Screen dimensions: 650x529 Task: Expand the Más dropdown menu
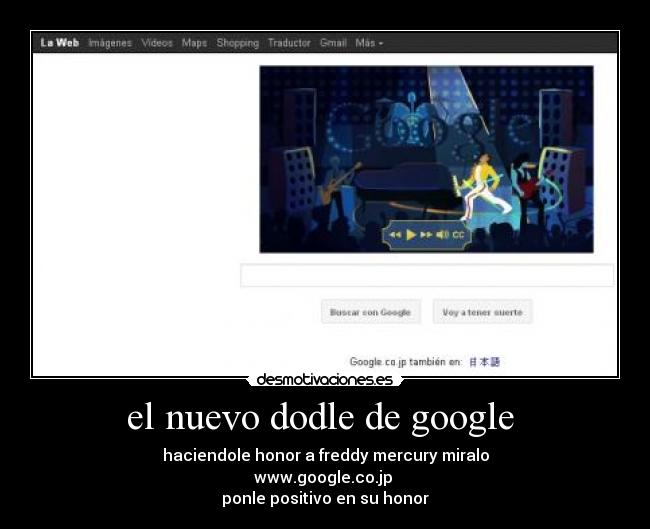[x=369, y=43]
